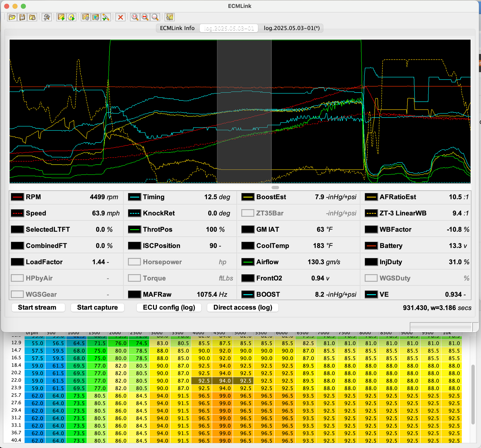
Task: Switch to the log.2025.05.03-01(*) tab
Action: 291,28
